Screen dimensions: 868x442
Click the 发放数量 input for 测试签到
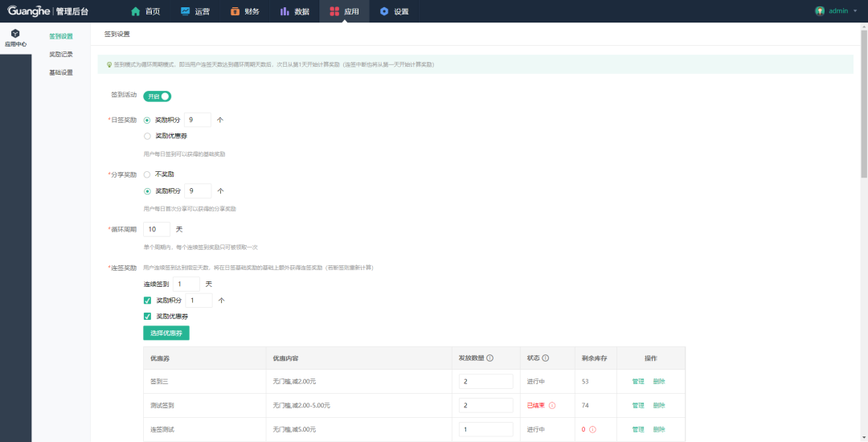486,406
